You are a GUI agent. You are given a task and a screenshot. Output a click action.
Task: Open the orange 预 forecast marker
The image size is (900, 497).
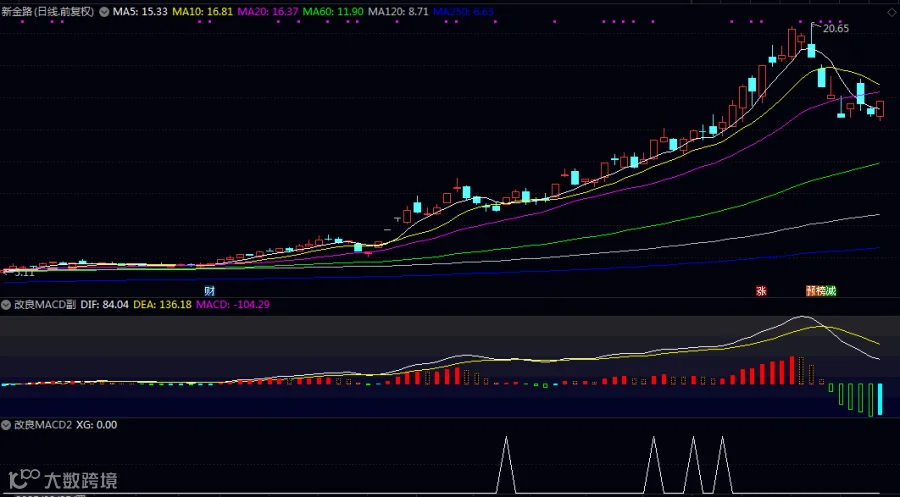tap(811, 291)
